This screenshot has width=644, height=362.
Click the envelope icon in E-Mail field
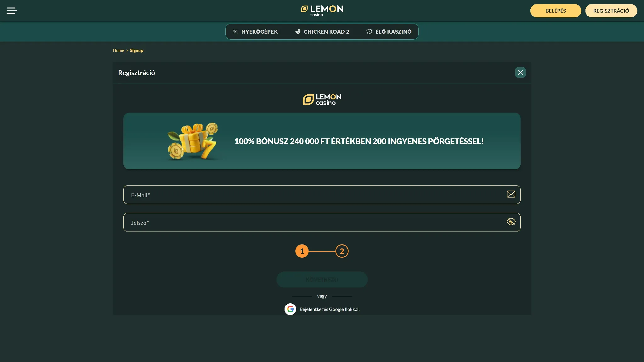pyautogui.click(x=511, y=194)
